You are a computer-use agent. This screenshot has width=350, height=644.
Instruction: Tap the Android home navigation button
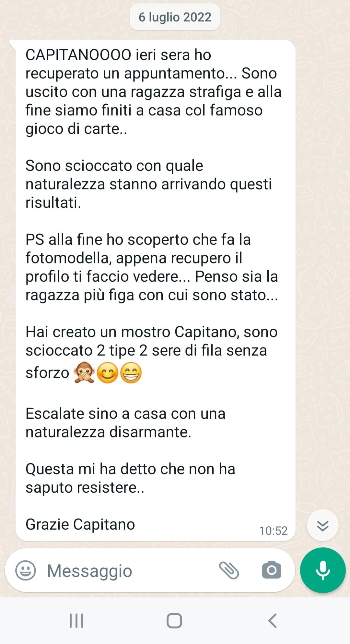point(174,621)
